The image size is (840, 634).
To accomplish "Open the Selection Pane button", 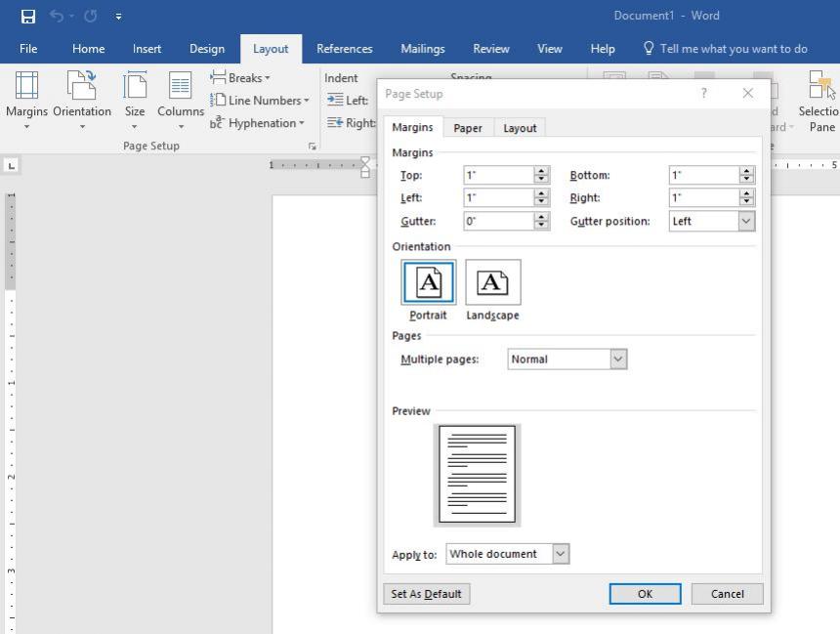I will point(819,101).
